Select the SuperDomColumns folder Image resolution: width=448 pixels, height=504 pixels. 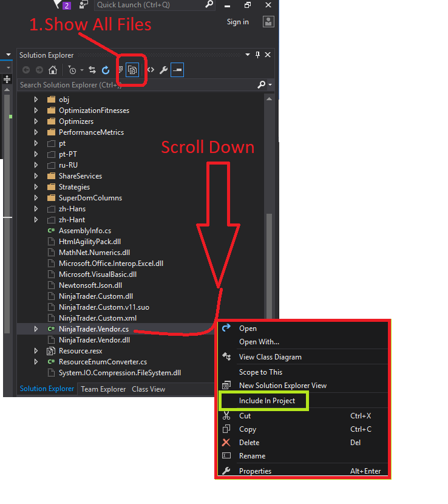(x=90, y=198)
